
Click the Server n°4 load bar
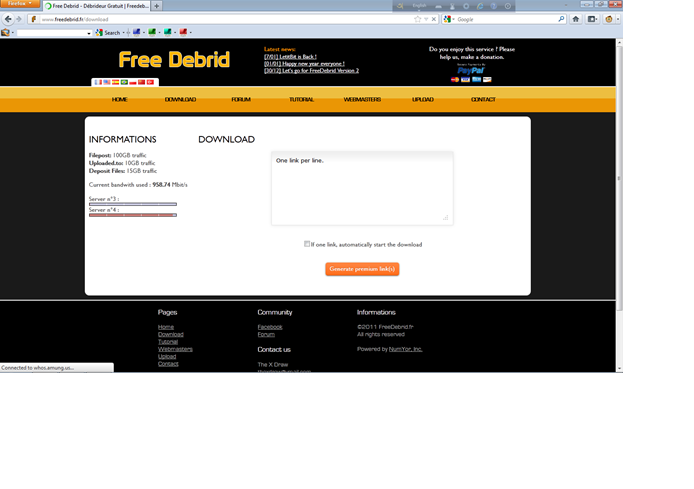click(x=133, y=215)
